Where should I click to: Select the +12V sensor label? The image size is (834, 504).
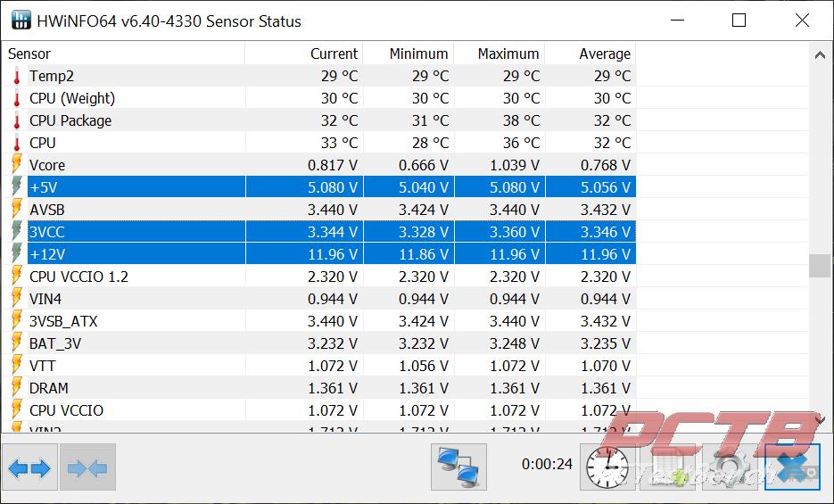(47, 254)
